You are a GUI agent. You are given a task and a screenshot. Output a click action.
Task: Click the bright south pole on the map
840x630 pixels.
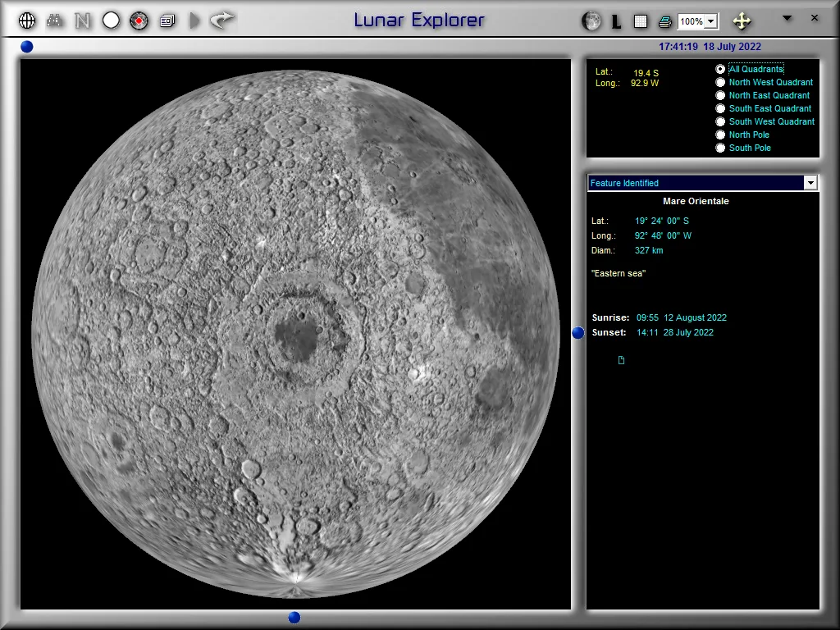point(295,577)
